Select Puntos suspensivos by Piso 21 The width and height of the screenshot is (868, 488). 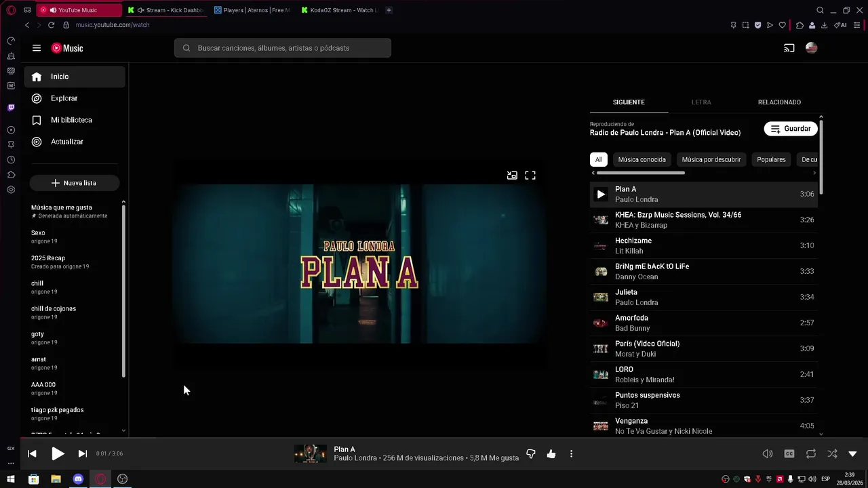[703, 401]
